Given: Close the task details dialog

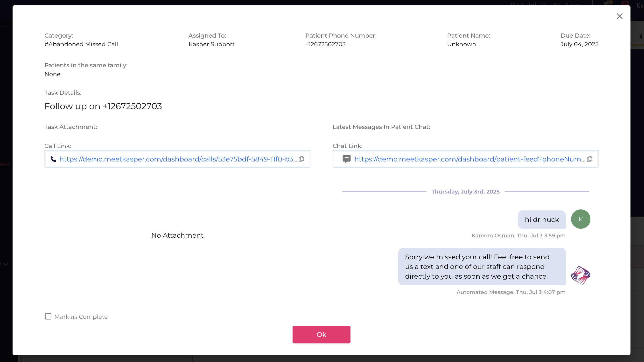Looking at the screenshot, I should pos(619,16).
